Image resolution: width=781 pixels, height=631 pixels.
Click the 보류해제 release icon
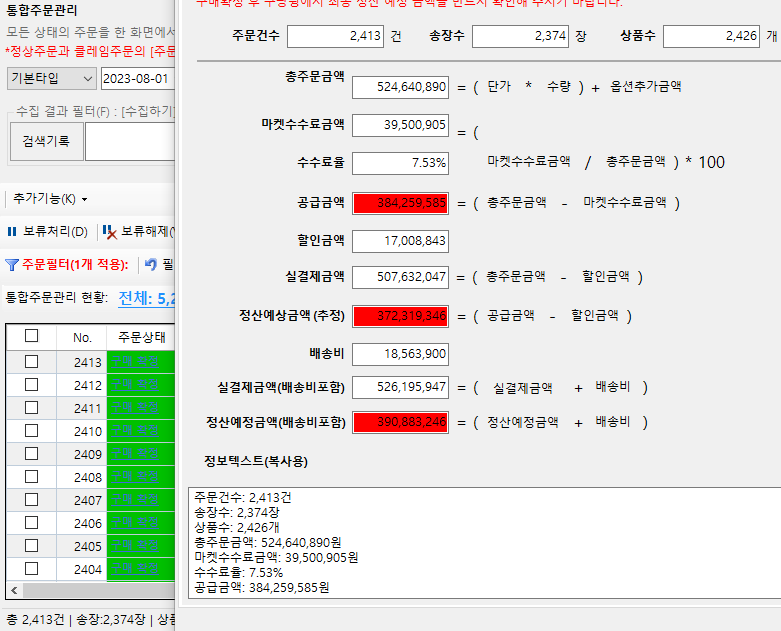click(110, 232)
